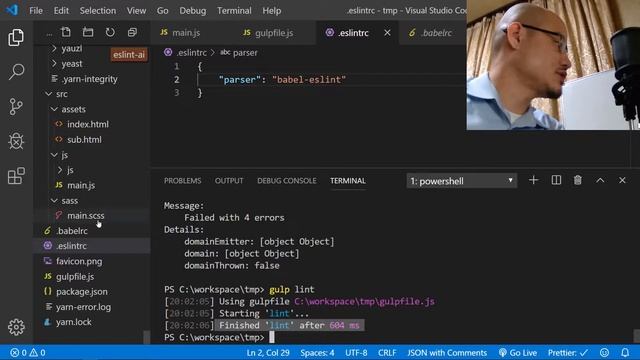Show the OUTPUT panel tab
The image size is (640, 360).
tap(229, 181)
